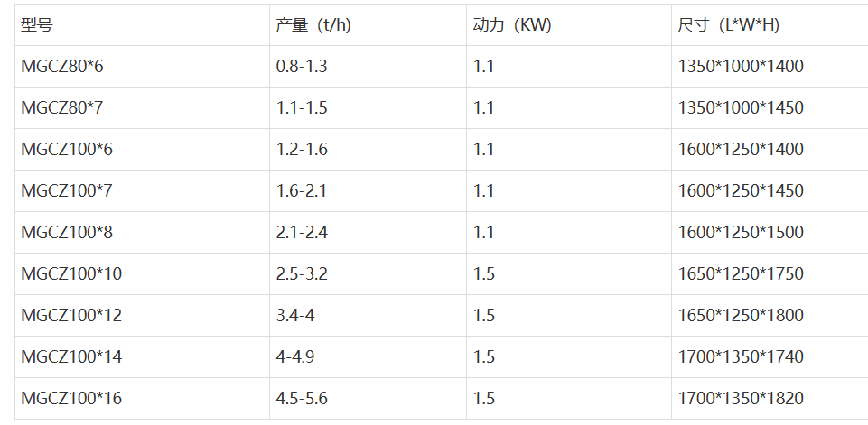Viewport: 868px width, 425px height.
Task: Select the MGCZ100*16 model cell
Action: pos(143,399)
